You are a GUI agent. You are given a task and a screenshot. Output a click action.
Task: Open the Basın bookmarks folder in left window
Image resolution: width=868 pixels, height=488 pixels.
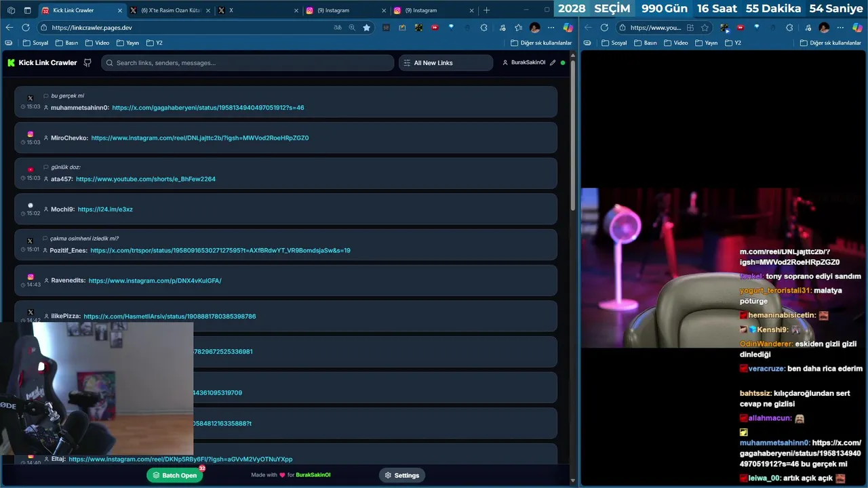tap(66, 43)
